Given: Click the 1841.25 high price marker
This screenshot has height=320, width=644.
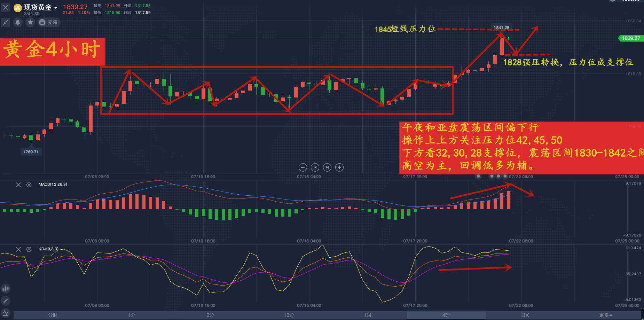Looking at the screenshot, I should click(x=501, y=28).
